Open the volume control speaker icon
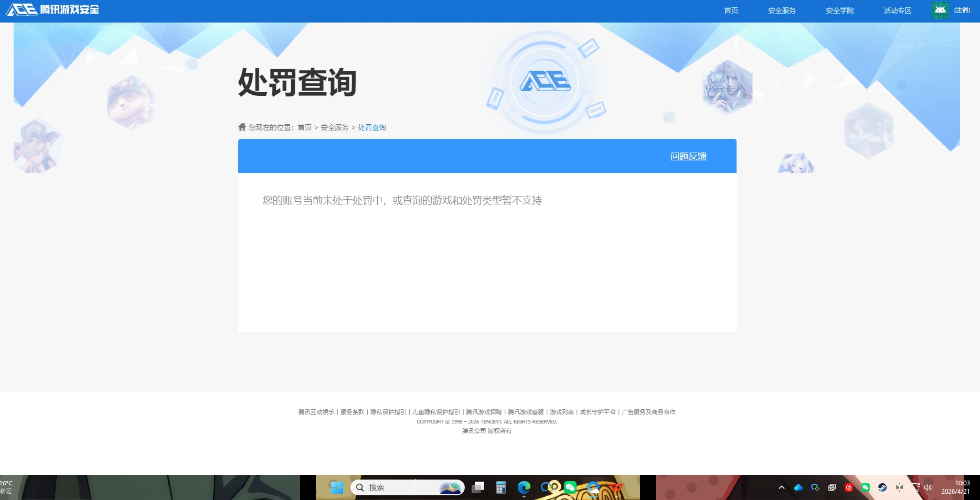Screen dimensions: 980x500 (x=928, y=487)
